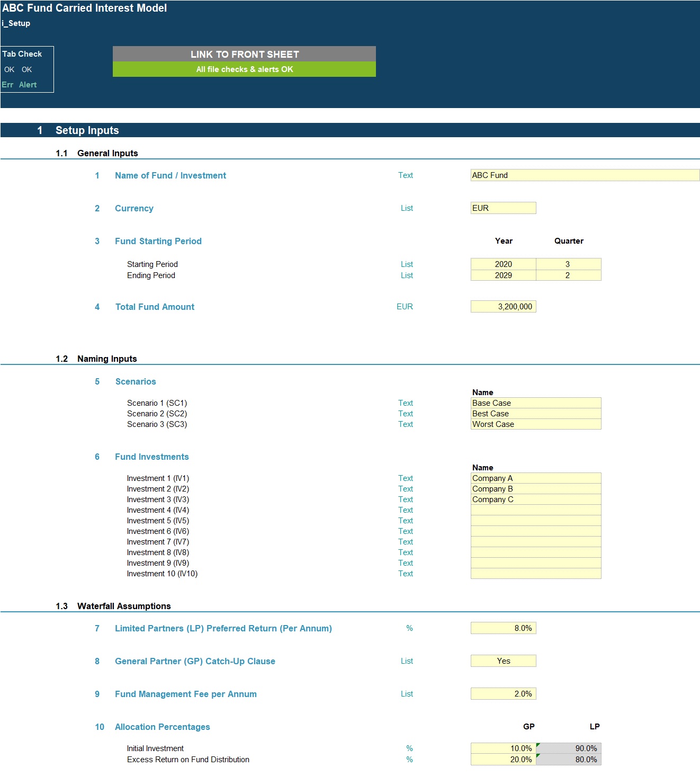Viewport: 700px width, 776px height.
Task: Select the Scenario 3 name cell Worst Case
Action: 536,424
